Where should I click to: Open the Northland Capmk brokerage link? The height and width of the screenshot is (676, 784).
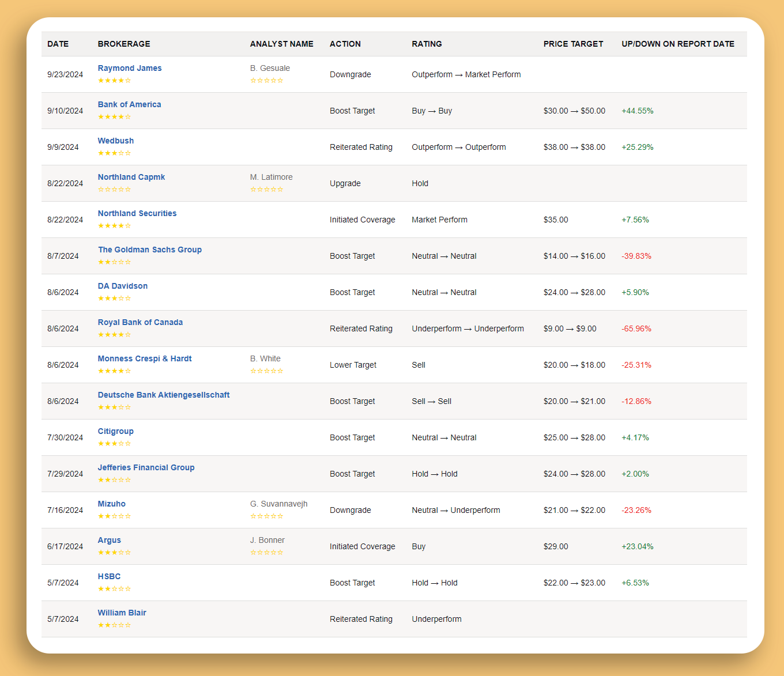[131, 177]
